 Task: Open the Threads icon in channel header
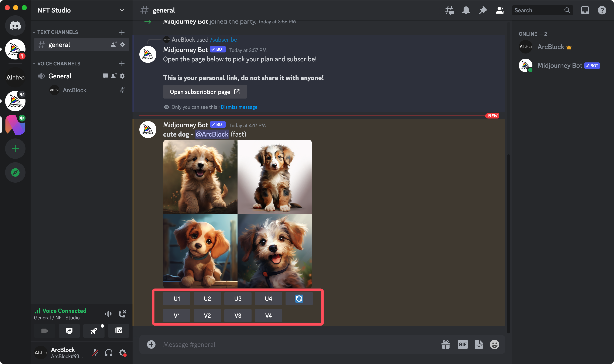[x=449, y=10]
